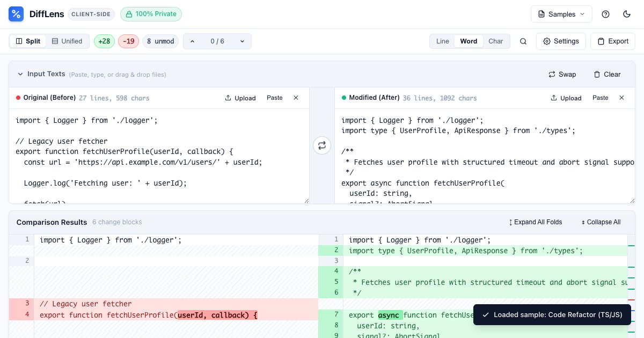Image resolution: width=644 pixels, height=338 pixels.
Task: Click inside the Modified text area
Action: (485, 156)
